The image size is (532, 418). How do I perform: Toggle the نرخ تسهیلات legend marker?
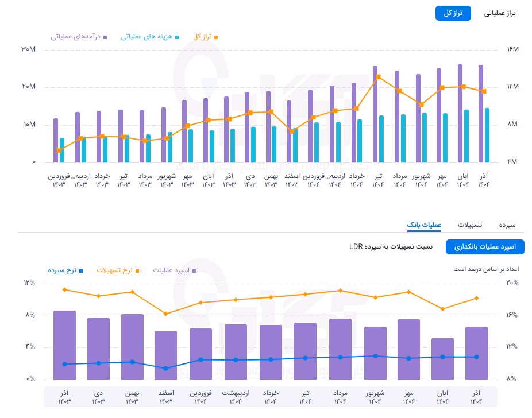tap(118, 270)
